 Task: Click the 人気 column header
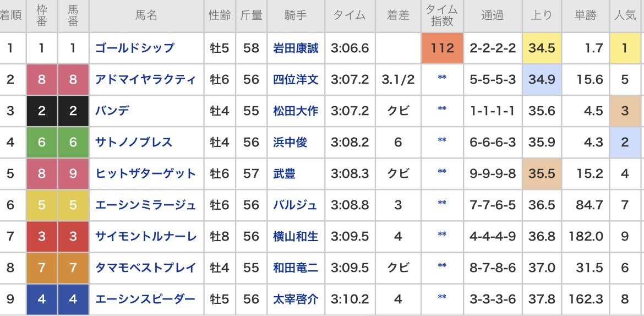click(624, 16)
